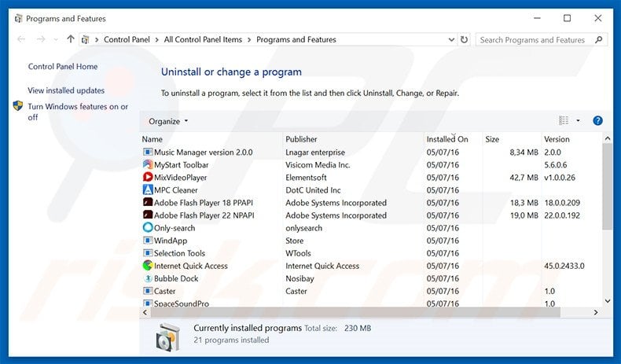Navigate to All Control Panel Items breadcrumb
This screenshot has width=621, height=364.
pyautogui.click(x=203, y=39)
